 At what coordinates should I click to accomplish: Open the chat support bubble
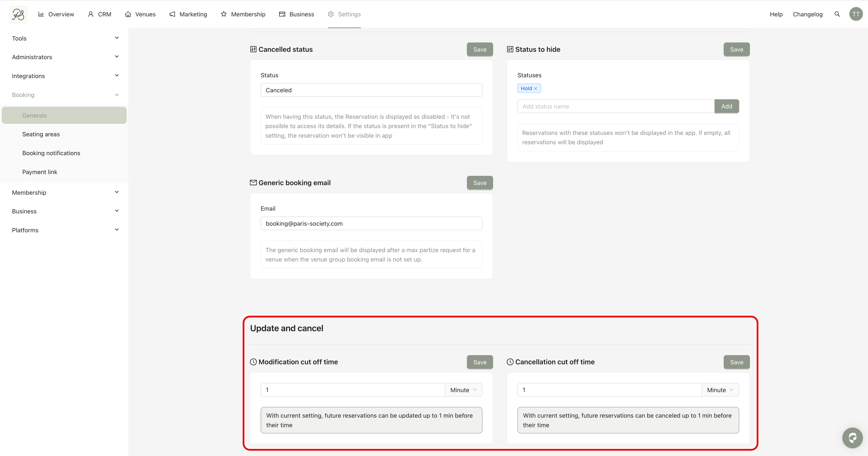tap(852, 438)
